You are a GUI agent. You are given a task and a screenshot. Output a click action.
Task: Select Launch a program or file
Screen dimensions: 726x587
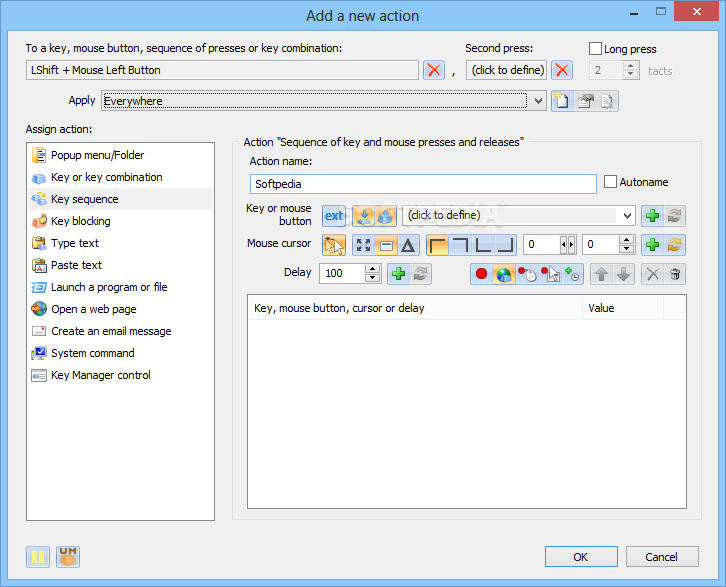coord(120,287)
